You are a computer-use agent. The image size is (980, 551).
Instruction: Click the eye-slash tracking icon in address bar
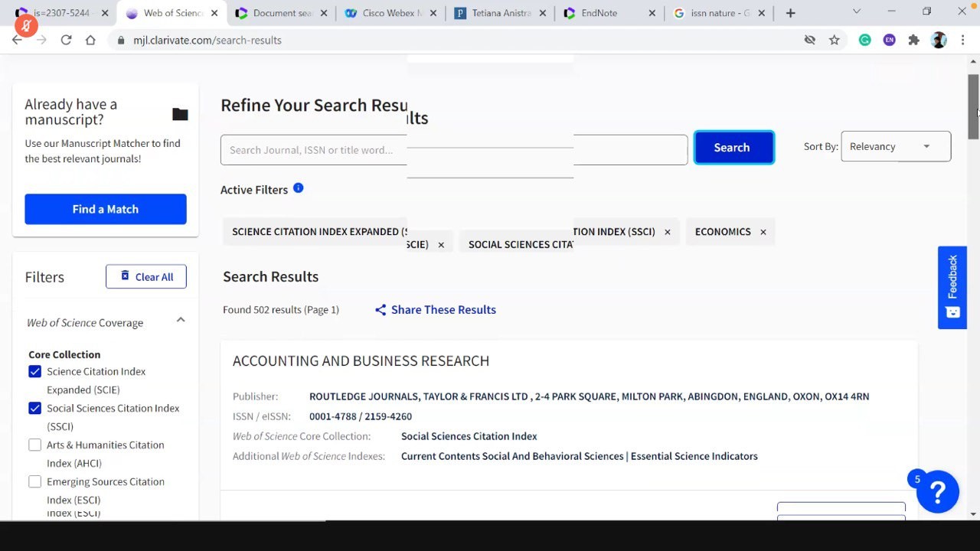810,40
